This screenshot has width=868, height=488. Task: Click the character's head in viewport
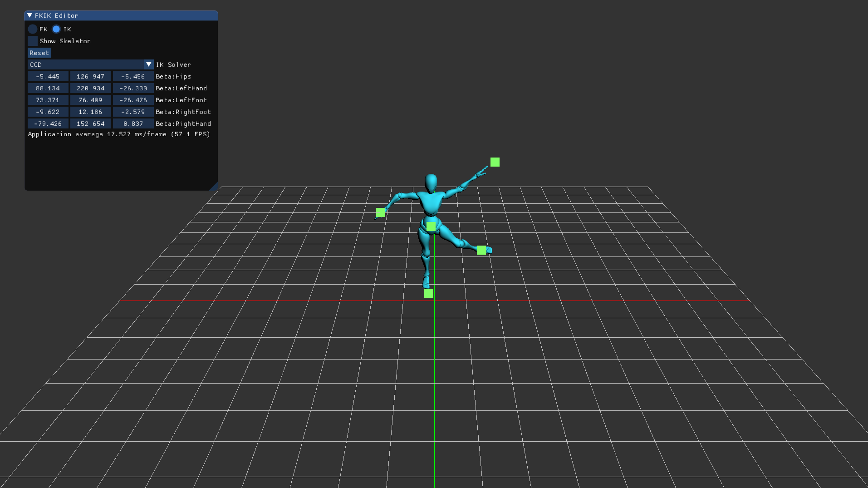431,182
